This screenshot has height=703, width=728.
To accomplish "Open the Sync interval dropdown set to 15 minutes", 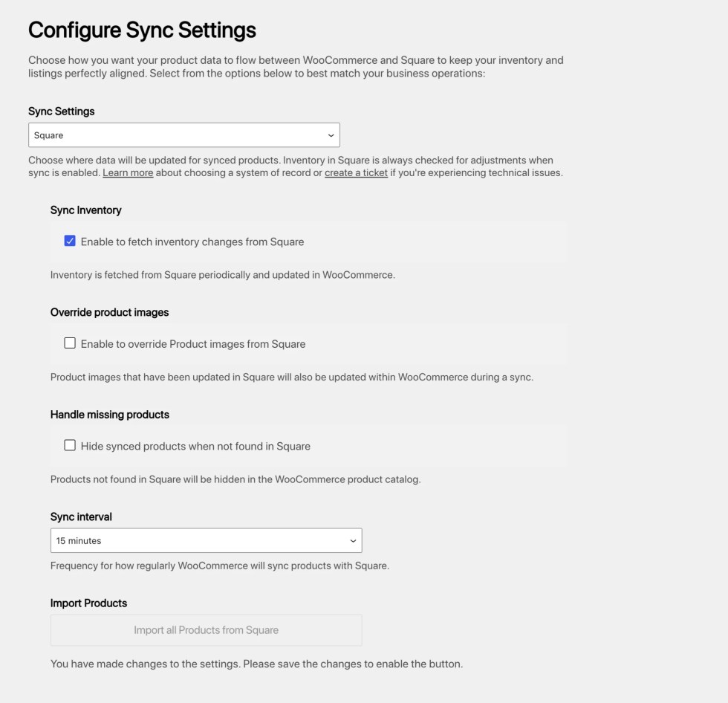I will pyautogui.click(x=207, y=540).
